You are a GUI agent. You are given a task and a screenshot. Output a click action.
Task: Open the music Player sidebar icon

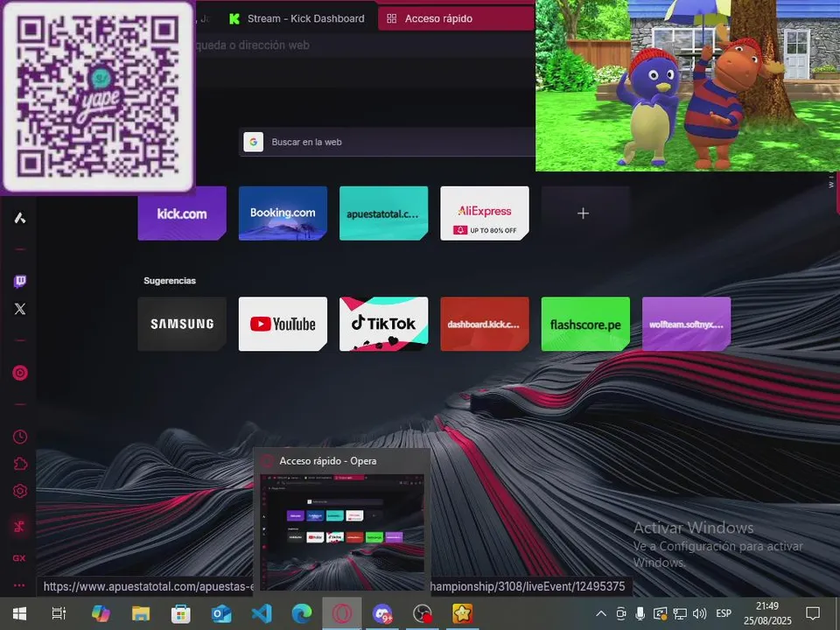[x=20, y=373]
